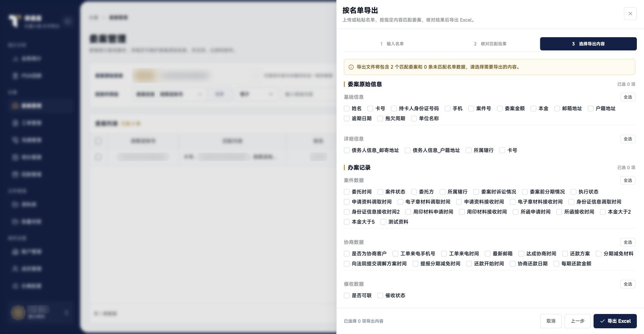Tick the 持卡人身份证号码 checkbox

(x=394, y=108)
